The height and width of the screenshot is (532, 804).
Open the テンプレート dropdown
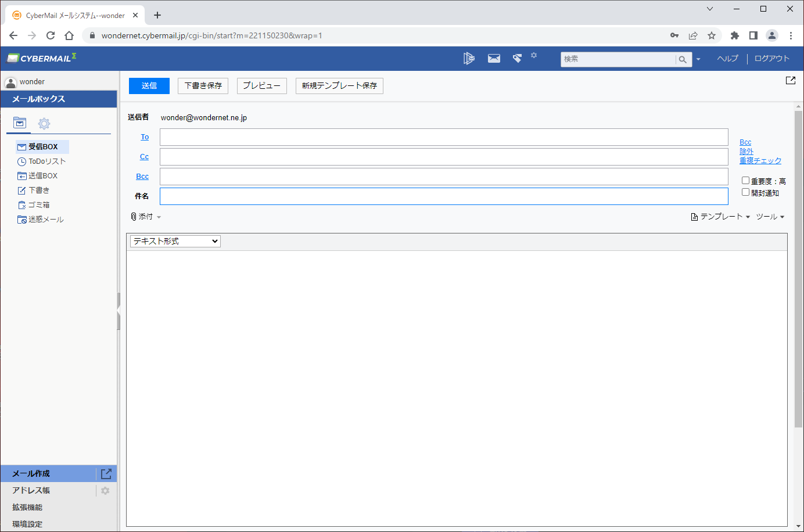tap(720, 217)
